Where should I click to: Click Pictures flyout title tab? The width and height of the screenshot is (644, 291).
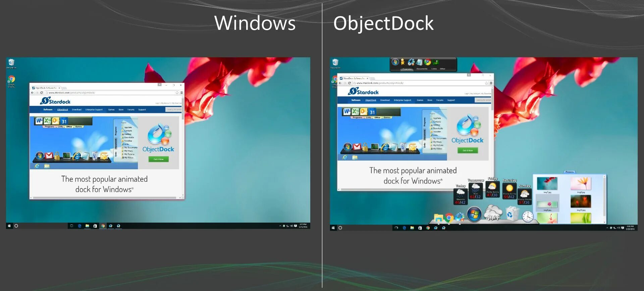tap(570, 172)
